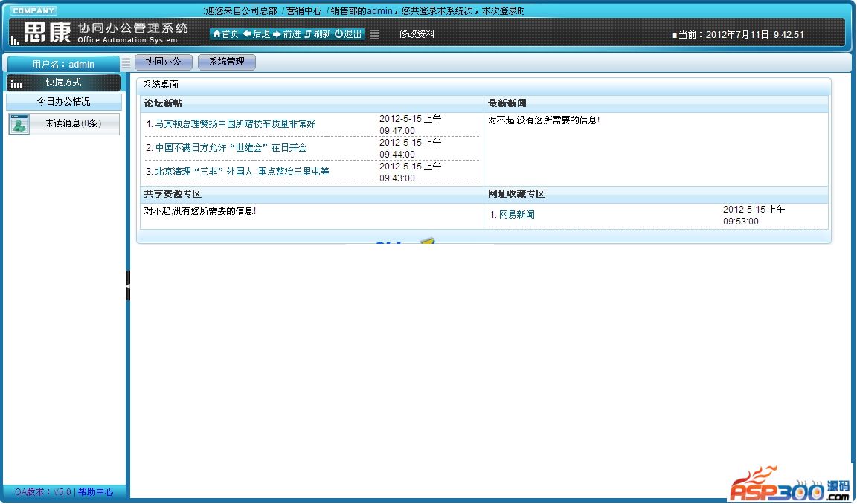Log out via 退出 power icon
The image size is (857, 504).
(338, 34)
